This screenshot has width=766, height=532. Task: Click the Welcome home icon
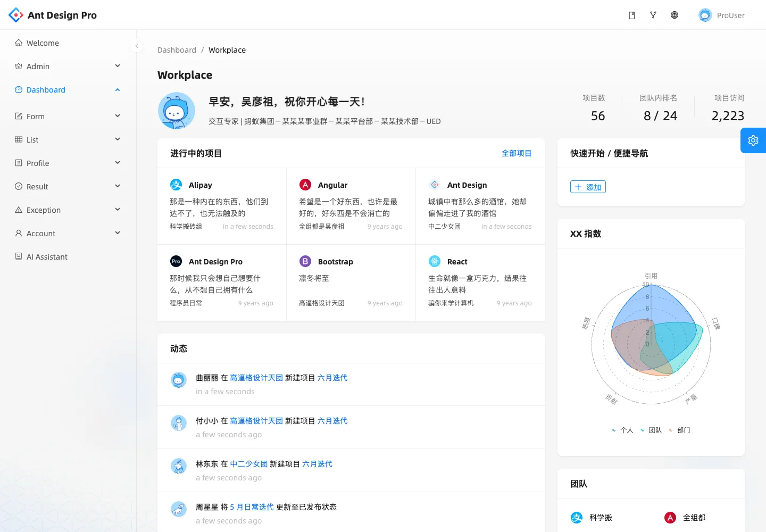pyautogui.click(x=19, y=43)
